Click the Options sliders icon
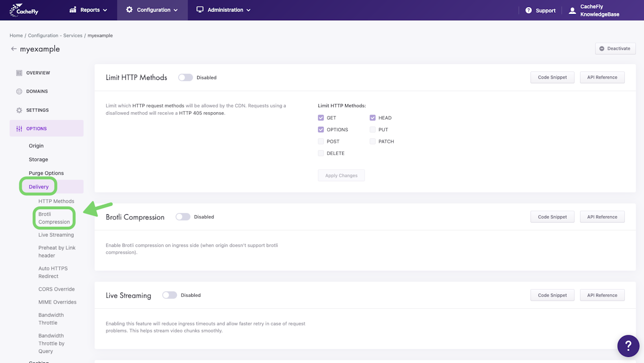 pyautogui.click(x=19, y=129)
